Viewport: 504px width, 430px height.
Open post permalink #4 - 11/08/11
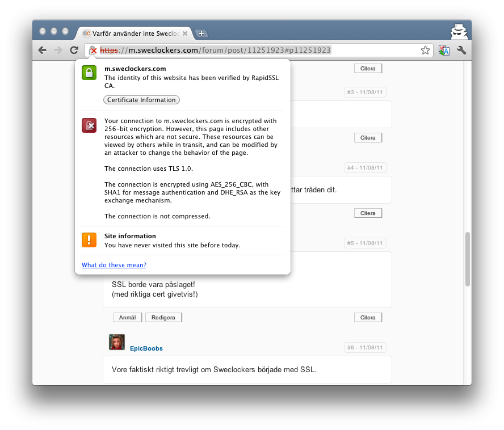coord(365,168)
